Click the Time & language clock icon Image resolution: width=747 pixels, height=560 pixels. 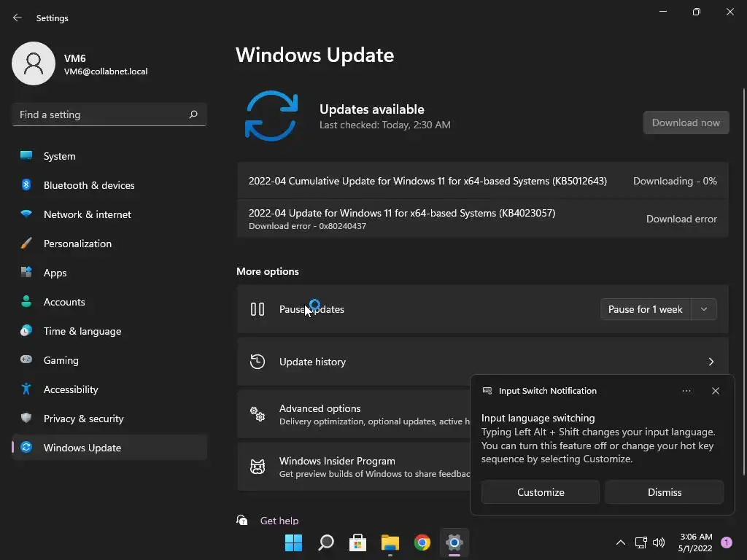[x=26, y=330]
